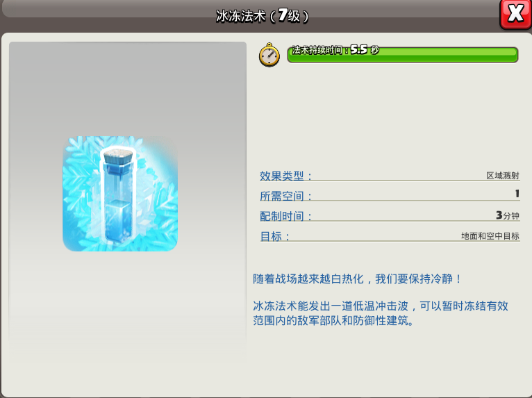This screenshot has width=532, height=398.
Task: Click the text 法术持续时间: 5.5 秒
Action: tap(335, 50)
